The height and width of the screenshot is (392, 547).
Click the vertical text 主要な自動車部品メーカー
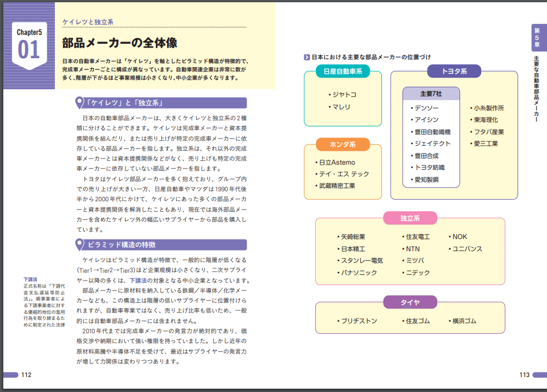coord(536,89)
